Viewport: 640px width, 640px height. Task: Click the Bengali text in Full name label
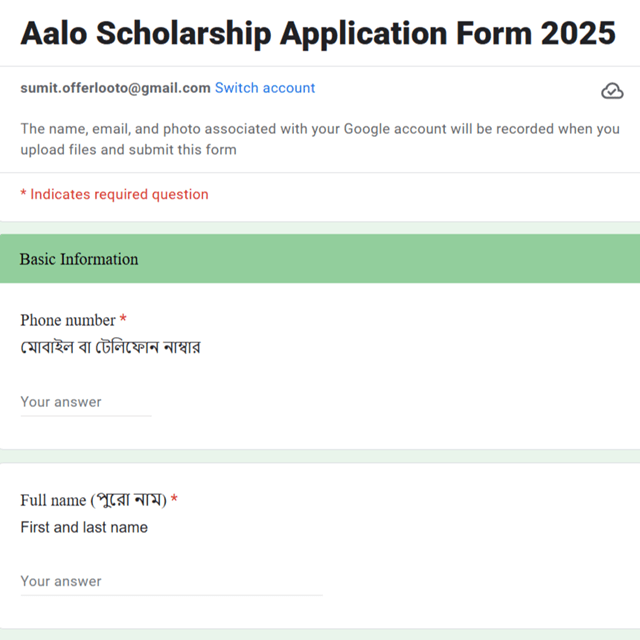pyautogui.click(x=129, y=500)
